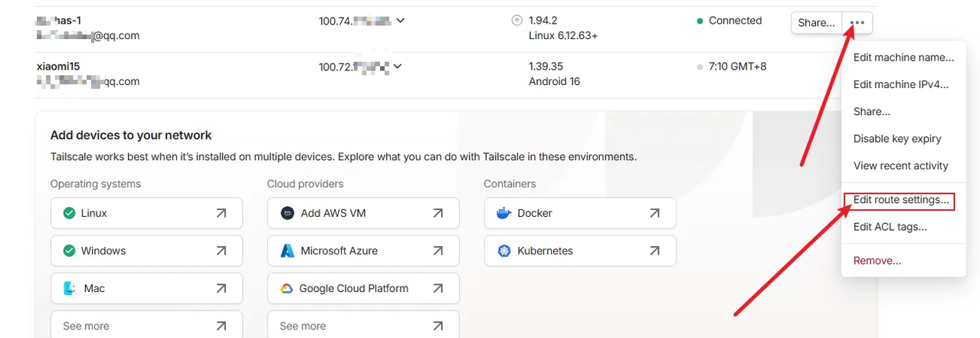The height and width of the screenshot is (338, 980).
Task: Expand the 100.72 address dropdown chevron
Action: pyautogui.click(x=397, y=67)
